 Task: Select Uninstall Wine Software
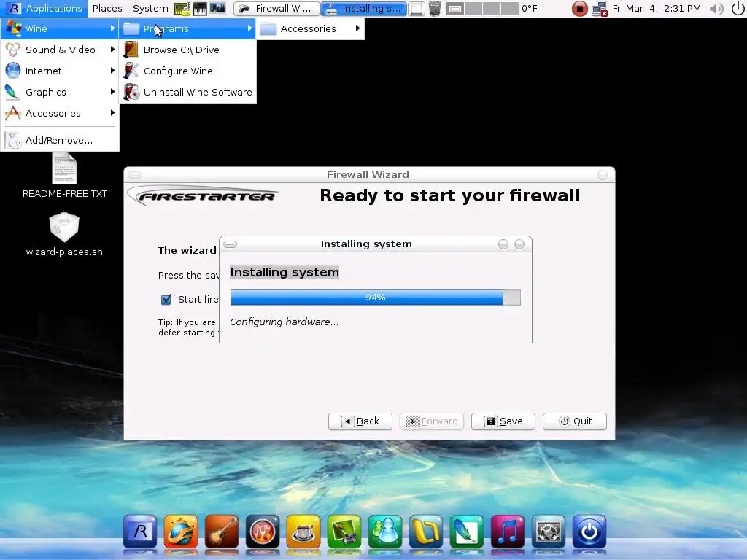pos(187,92)
